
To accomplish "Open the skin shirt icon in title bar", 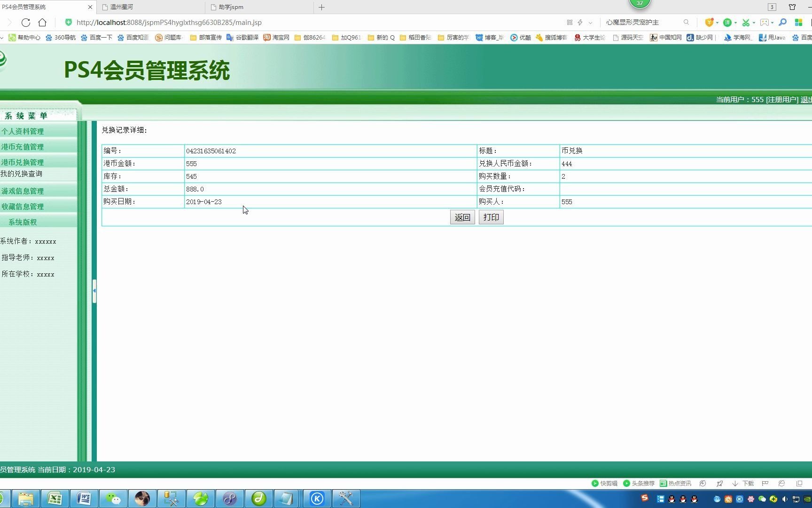I will coord(792,7).
